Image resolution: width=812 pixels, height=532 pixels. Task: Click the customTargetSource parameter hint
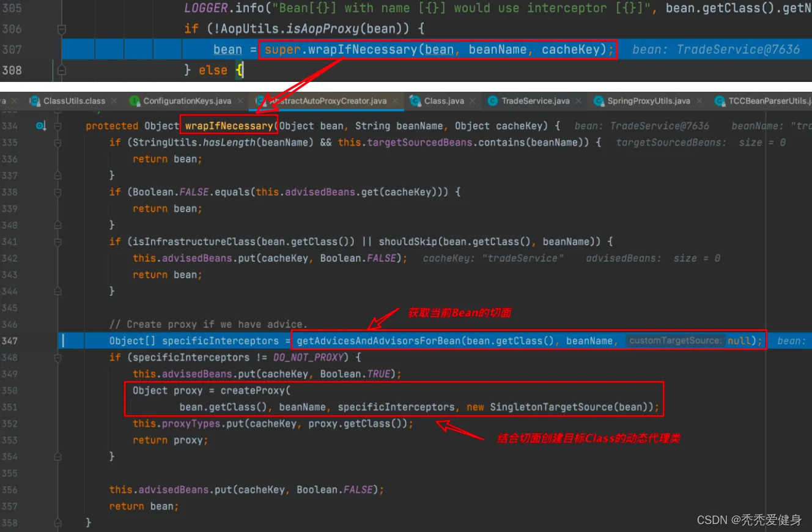click(675, 341)
